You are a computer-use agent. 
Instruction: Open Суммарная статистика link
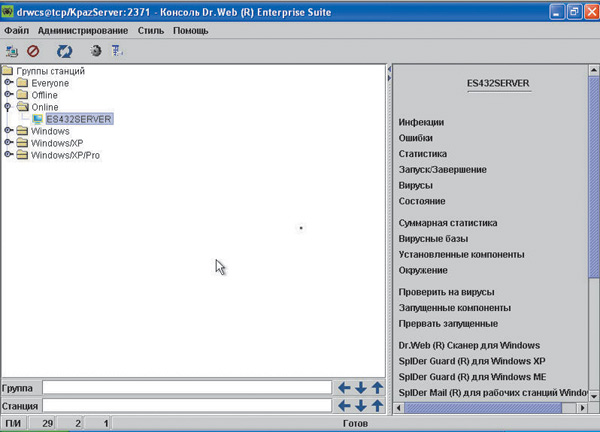[x=448, y=223]
